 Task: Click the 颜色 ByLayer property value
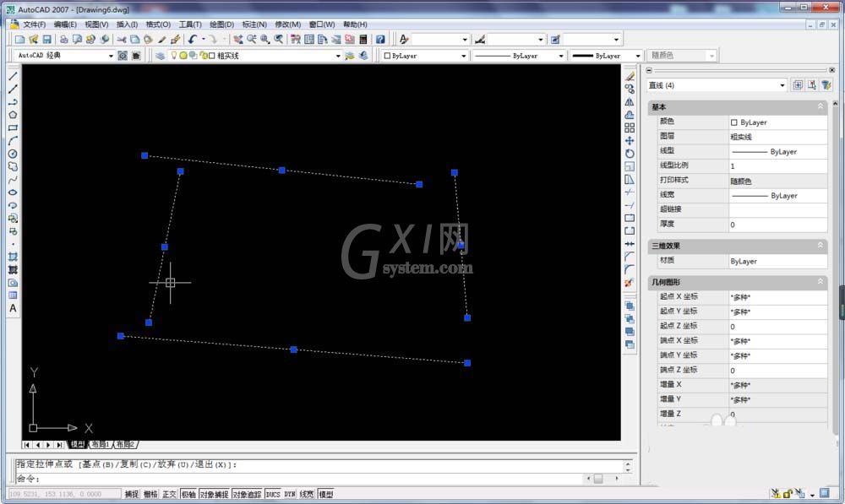[778, 122]
